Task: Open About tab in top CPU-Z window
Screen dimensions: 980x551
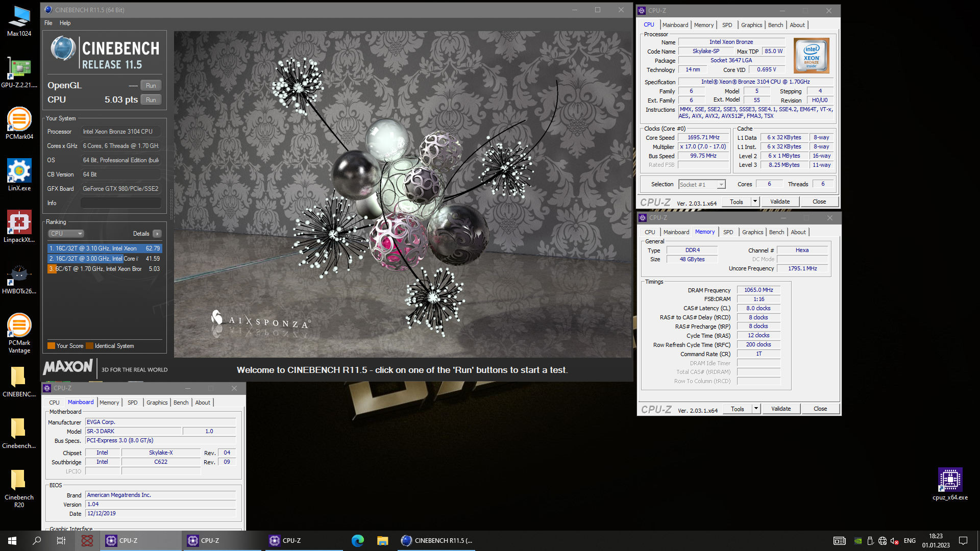Action: coord(797,25)
